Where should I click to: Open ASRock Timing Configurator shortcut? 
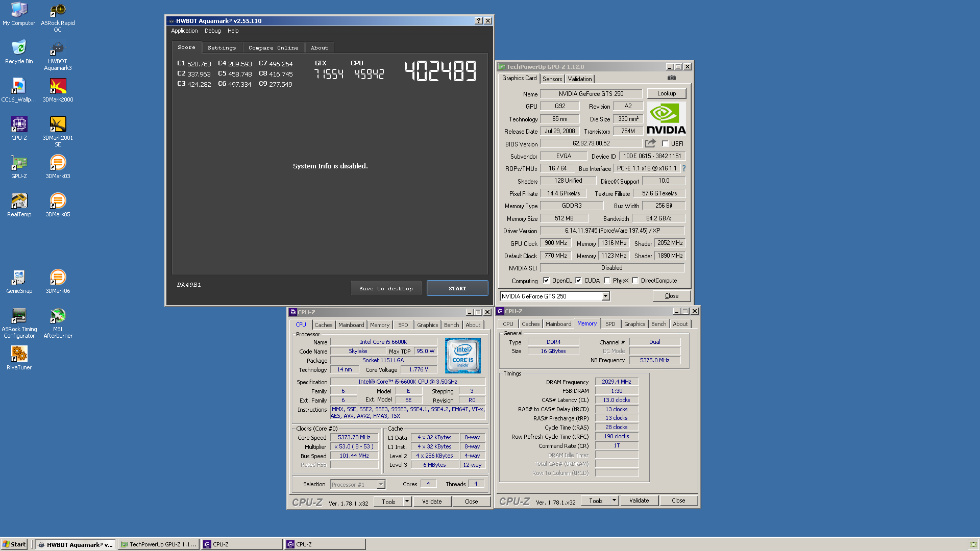[19, 323]
